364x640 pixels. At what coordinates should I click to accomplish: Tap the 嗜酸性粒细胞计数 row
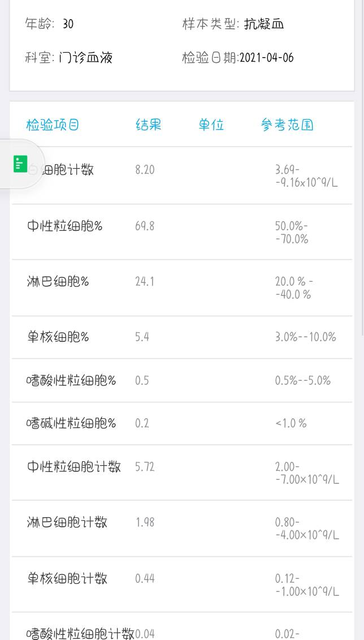182,626
